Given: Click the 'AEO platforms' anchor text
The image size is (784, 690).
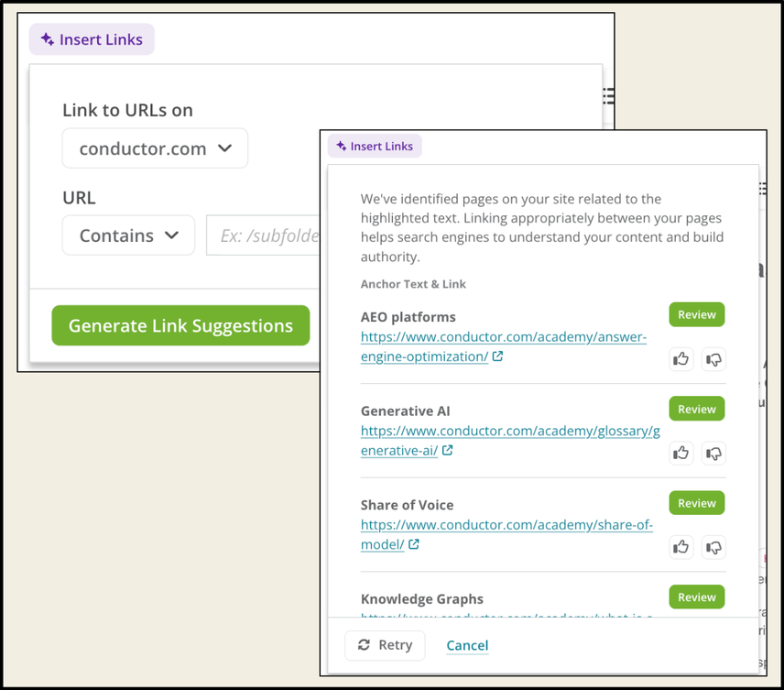Looking at the screenshot, I should point(408,317).
